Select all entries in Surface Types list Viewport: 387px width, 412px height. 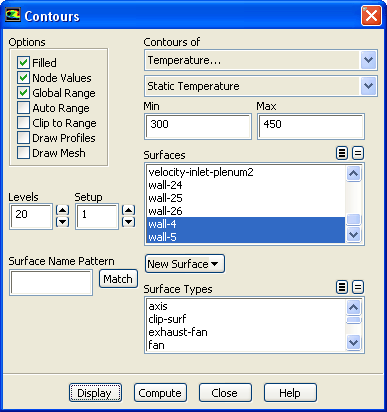pos(342,287)
